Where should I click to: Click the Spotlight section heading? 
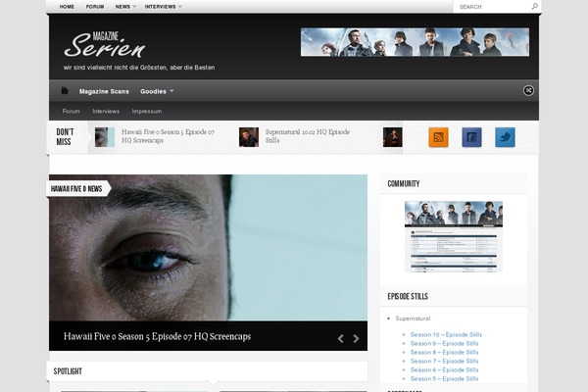(x=68, y=371)
